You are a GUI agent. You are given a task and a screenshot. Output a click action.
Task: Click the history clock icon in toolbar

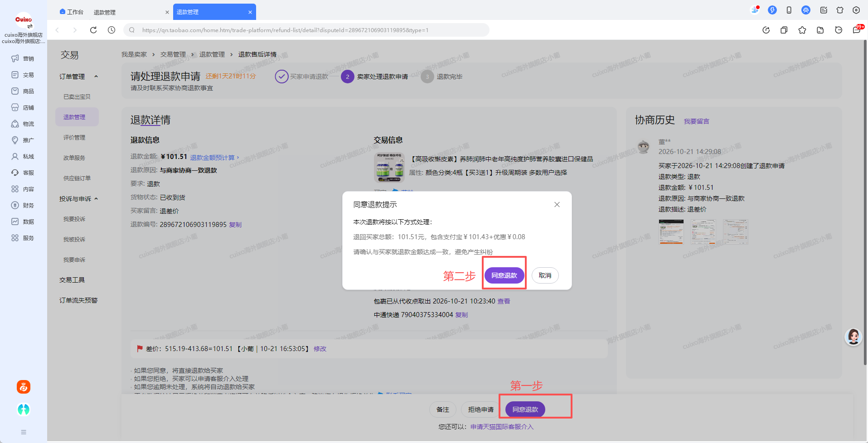pyautogui.click(x=112, y=30)
